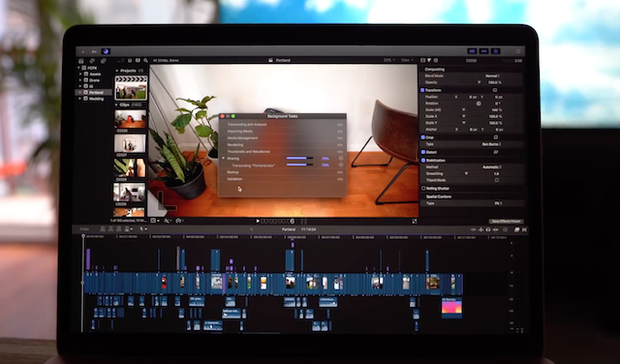Click the Distort onscreen controls icon
The height and width of the screenshot is (364, 620).
coord(495,152)
